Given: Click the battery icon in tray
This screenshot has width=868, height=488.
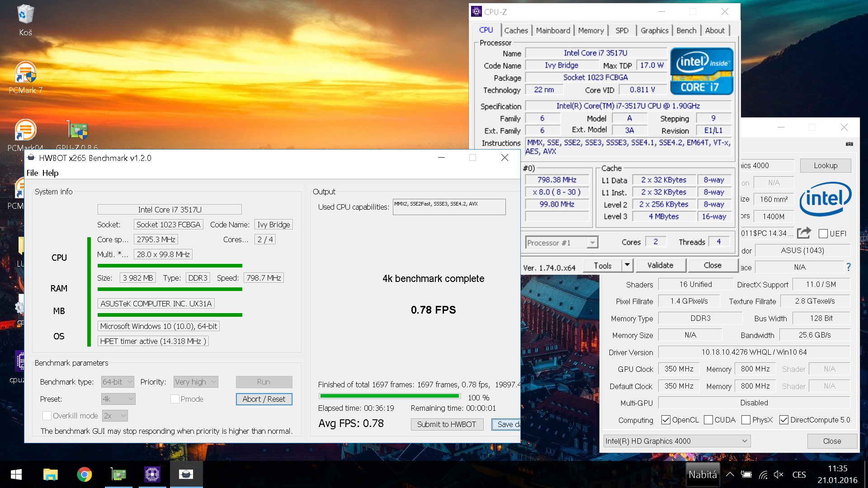Looking at the screenshot, I should 746,474.
